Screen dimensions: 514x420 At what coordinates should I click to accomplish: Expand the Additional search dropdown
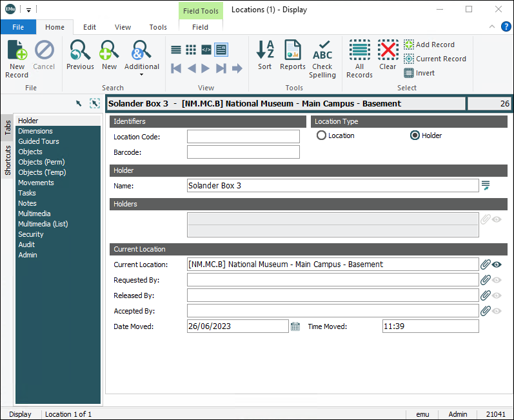pyautogui.click(x=141, y=74)
